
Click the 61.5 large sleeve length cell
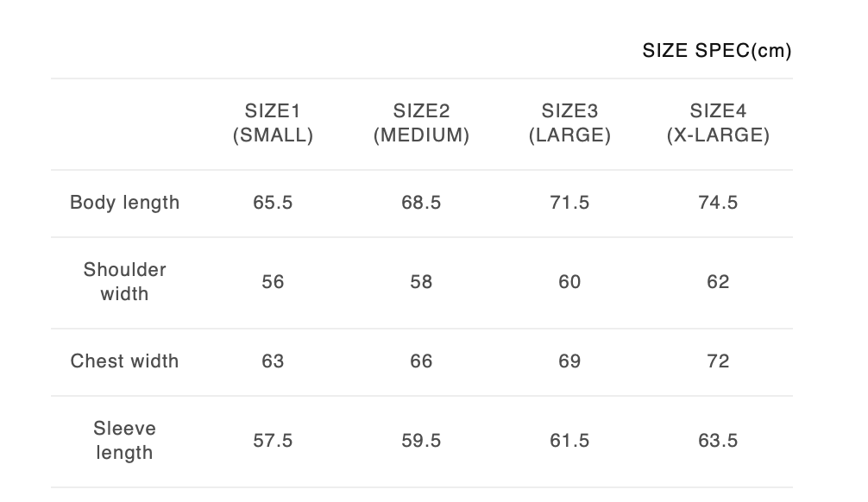[569, 441]
